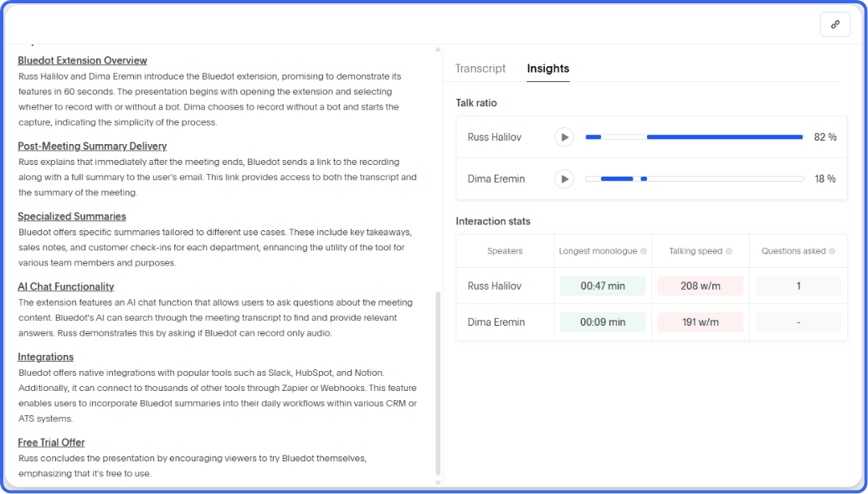Select the 00:09 min monologue cell

(603, 322)
